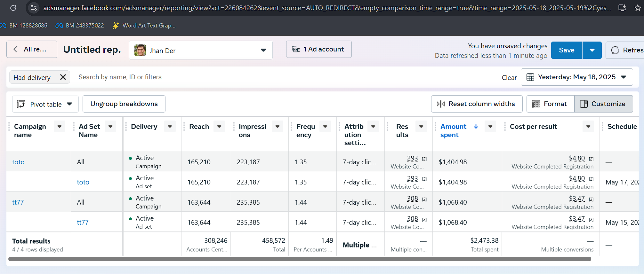This screenshot has height=274, width=644.
Task: Reload the page with the browser refresh icon
Action: click(x=13, y=8)
